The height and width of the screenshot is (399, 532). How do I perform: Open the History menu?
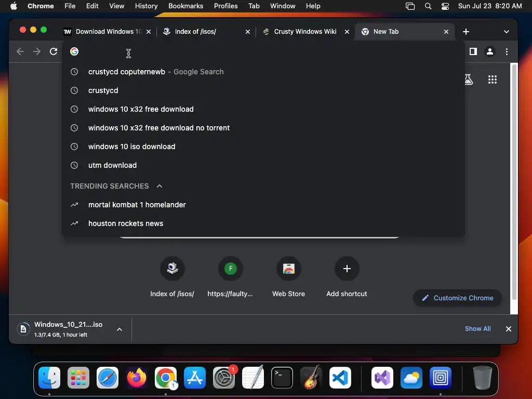coord(146,6)
